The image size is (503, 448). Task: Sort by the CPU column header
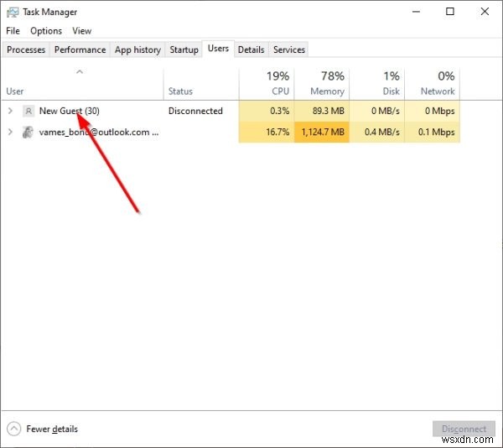pos(267,84)
